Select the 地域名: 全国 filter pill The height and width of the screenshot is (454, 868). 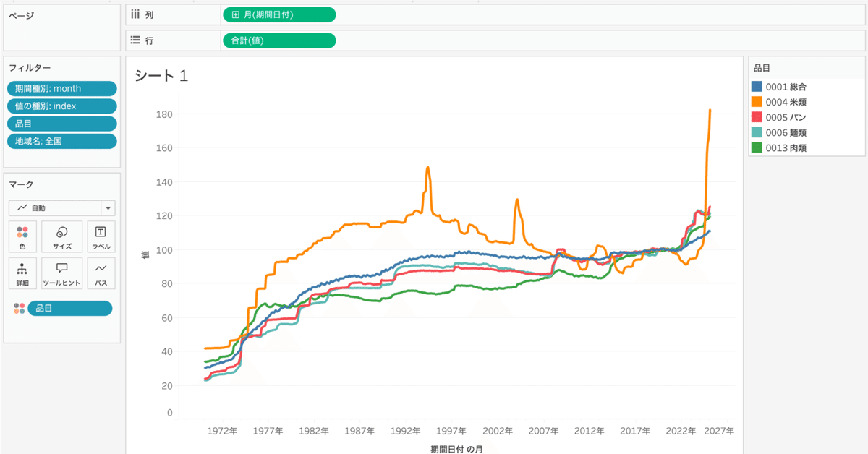tap(61, 141)
